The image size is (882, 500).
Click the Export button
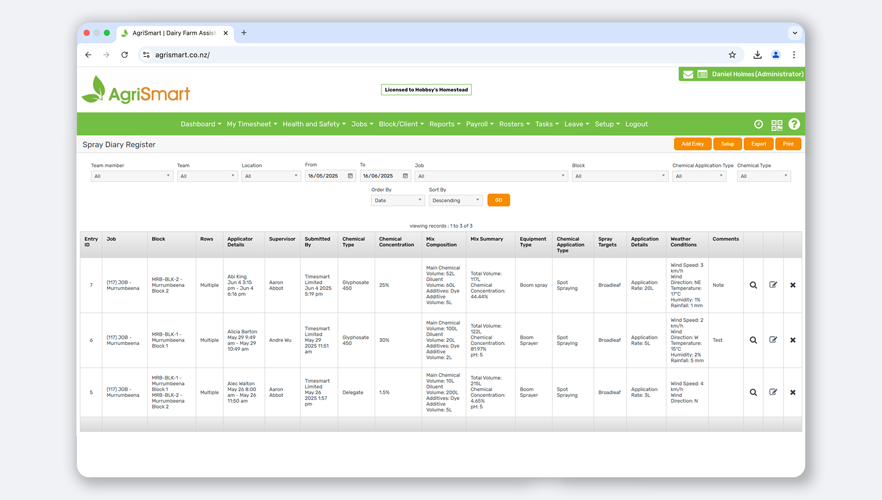point(758,144)
